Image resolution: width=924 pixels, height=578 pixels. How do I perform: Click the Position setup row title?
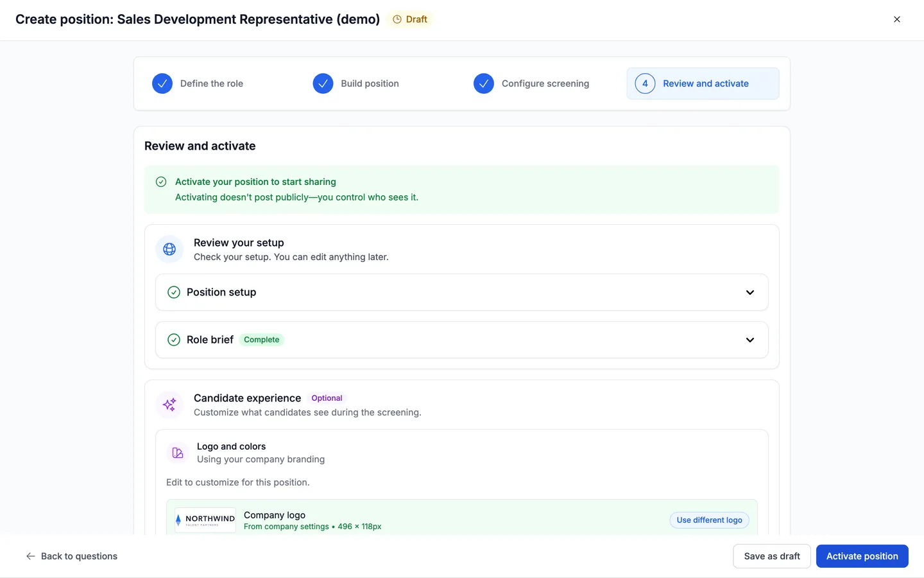point(221,292)
